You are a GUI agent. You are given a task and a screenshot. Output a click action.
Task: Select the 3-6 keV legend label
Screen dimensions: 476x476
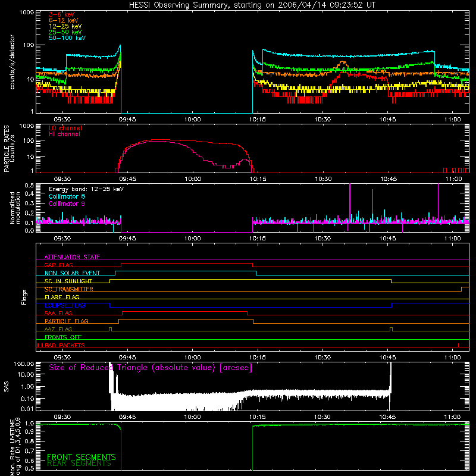point(61,14)
